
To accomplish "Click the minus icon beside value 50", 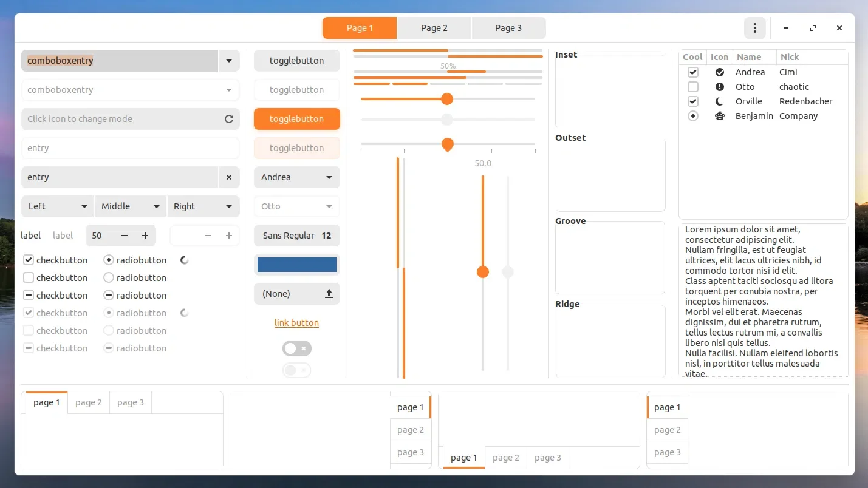I will click(125, 236).
